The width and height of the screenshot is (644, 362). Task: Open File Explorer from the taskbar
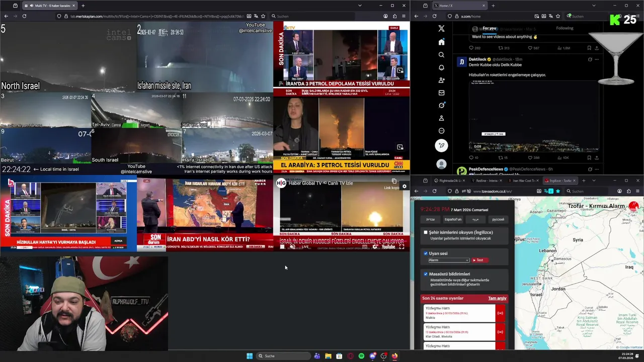pos(328,356)
